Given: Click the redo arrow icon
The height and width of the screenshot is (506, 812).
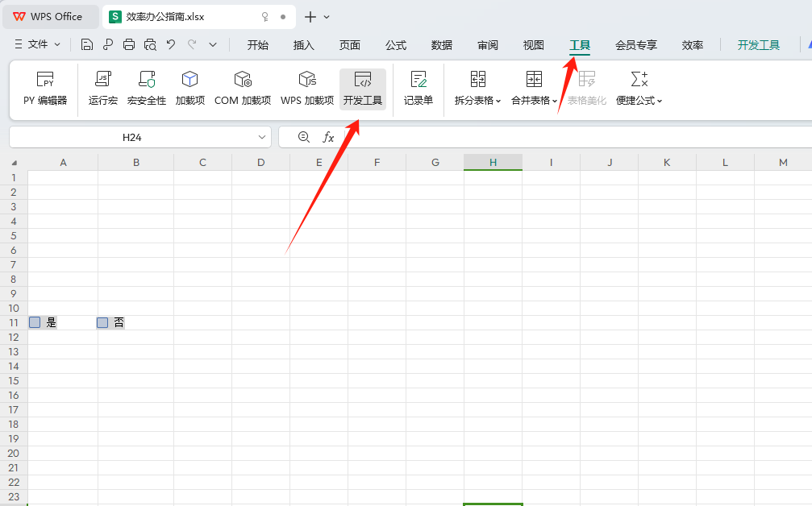Looking at the screenshot, I should click(x=192, y=45).
